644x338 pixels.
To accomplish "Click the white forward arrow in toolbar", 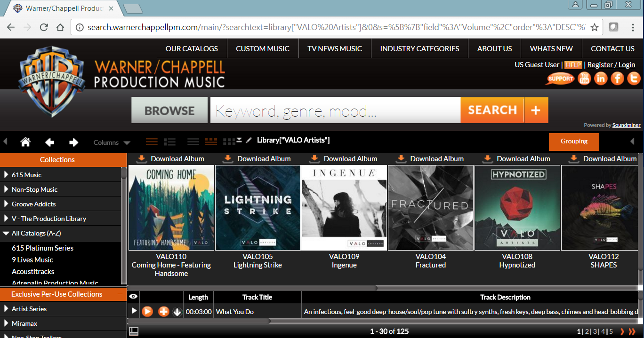I will tap(73, 142).
